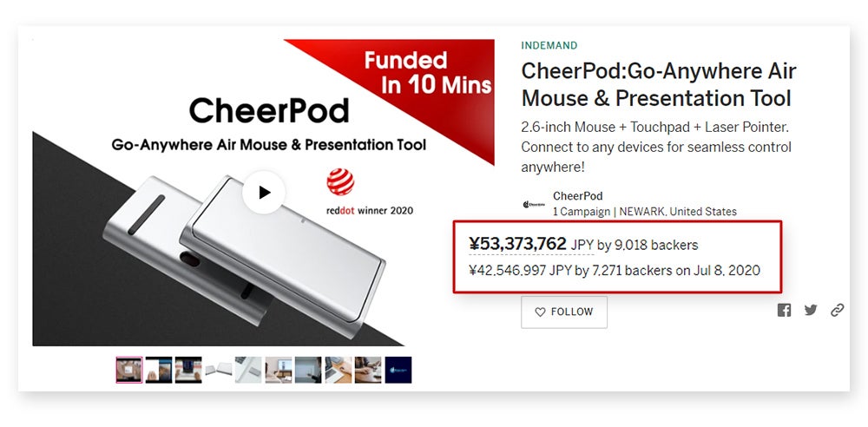Select the sixth gallery thumbnail
This screenshot has width=868, height=427.
coord(278,370)
